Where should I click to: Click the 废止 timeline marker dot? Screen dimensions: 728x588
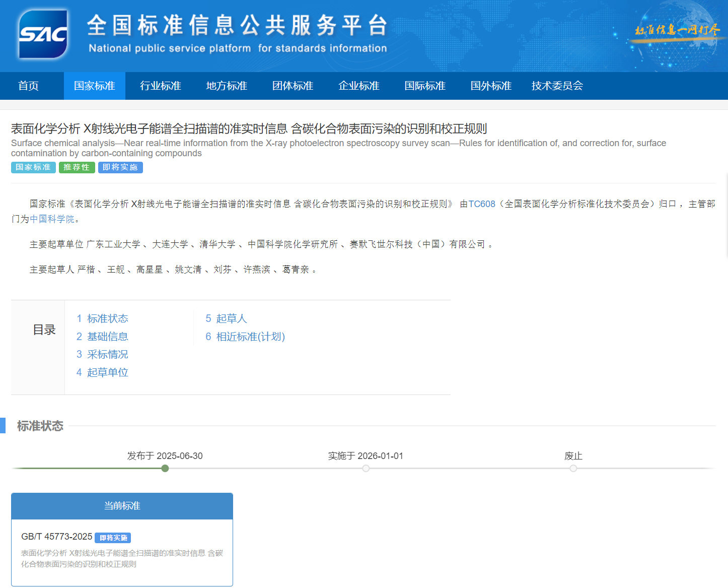[x=573, y=469]
